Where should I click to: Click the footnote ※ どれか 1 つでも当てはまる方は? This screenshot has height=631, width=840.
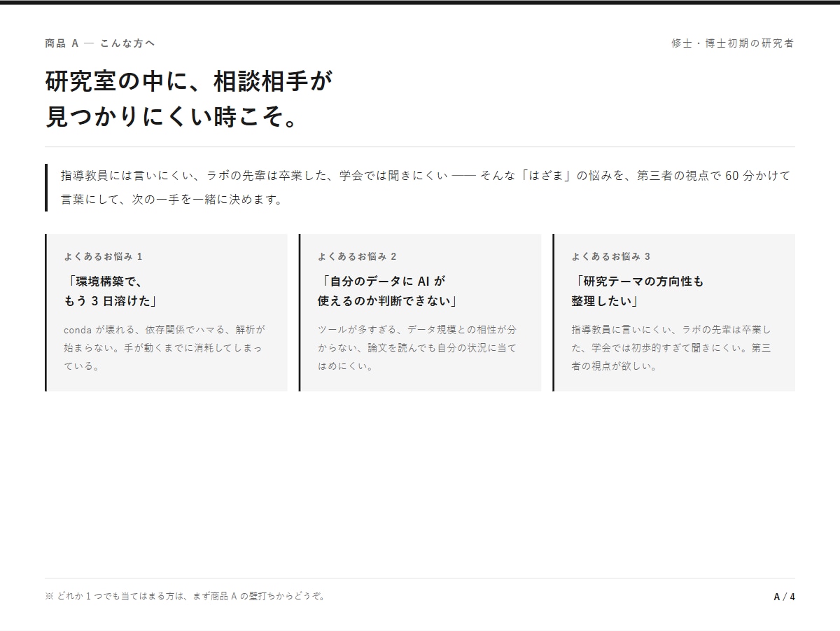[x=185, y=597]
